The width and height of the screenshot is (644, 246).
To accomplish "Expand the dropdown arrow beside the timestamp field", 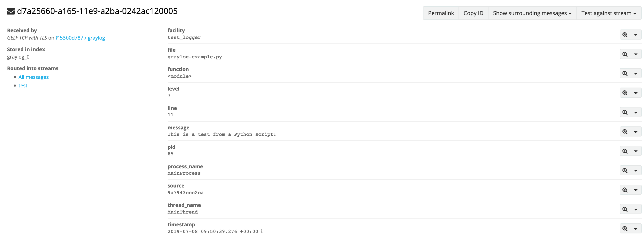I will (636, 228).
